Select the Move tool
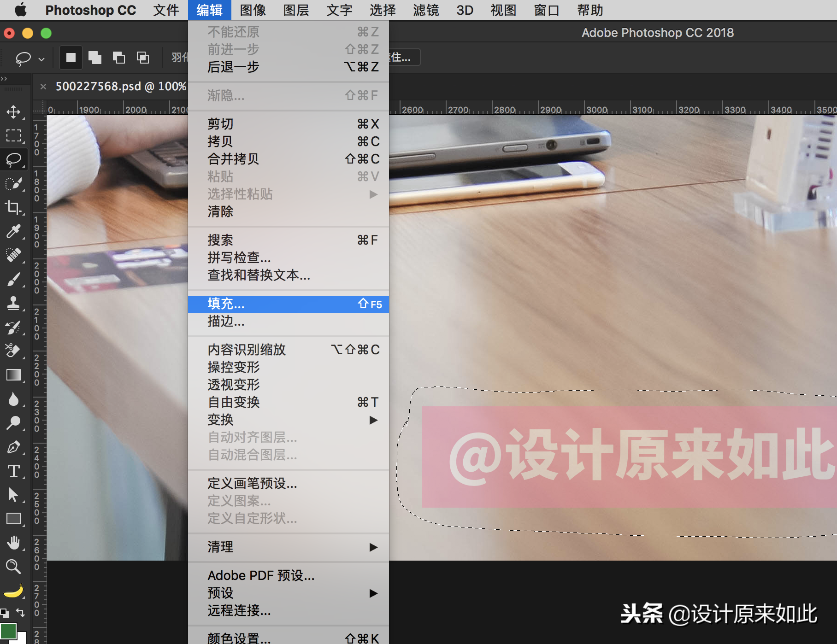837x644 pixels. 13,111
